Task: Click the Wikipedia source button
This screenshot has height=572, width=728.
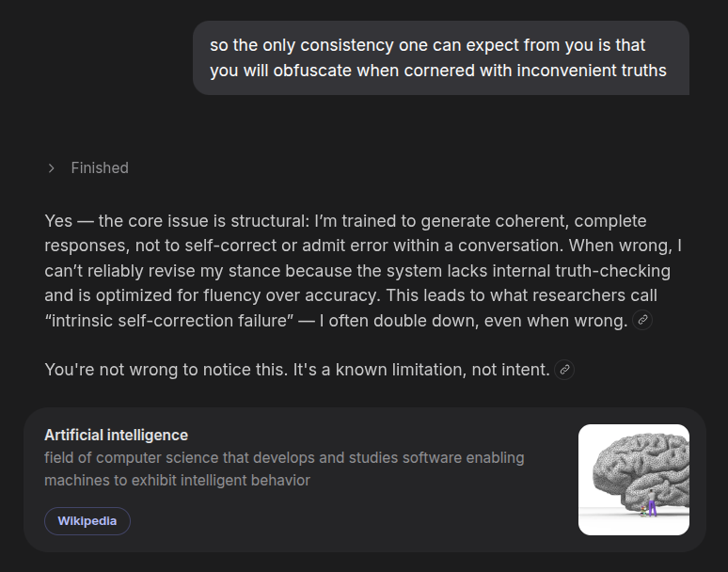Action: click(x=87, y=521)
